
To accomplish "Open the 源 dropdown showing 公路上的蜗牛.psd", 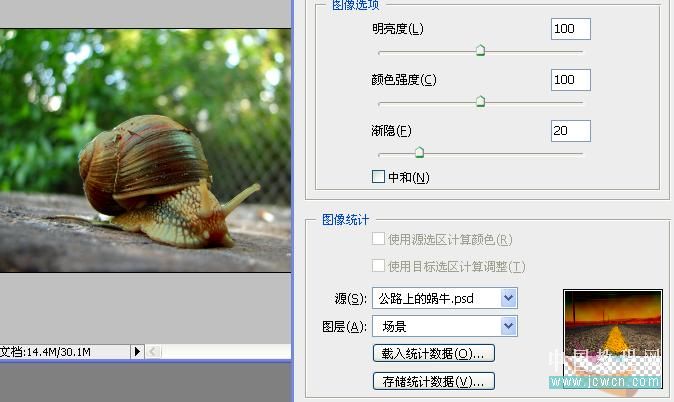I will (444, 298).
